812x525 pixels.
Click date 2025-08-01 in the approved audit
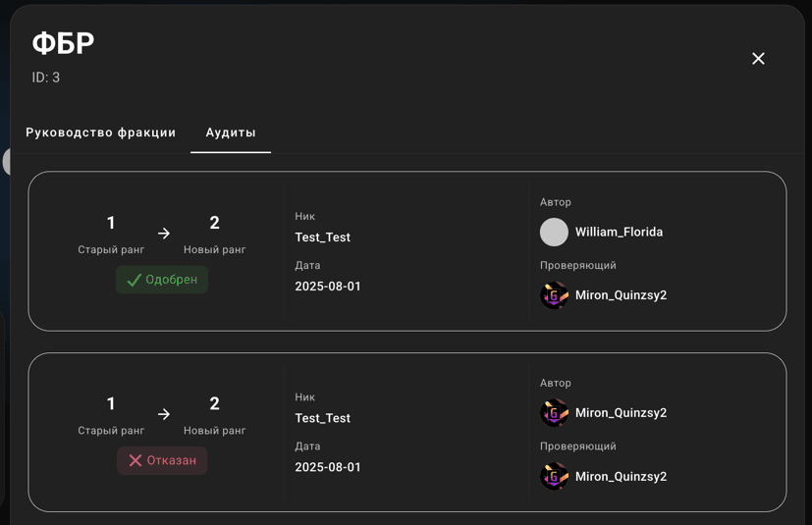pyautogui.click(x=328, y=287)
